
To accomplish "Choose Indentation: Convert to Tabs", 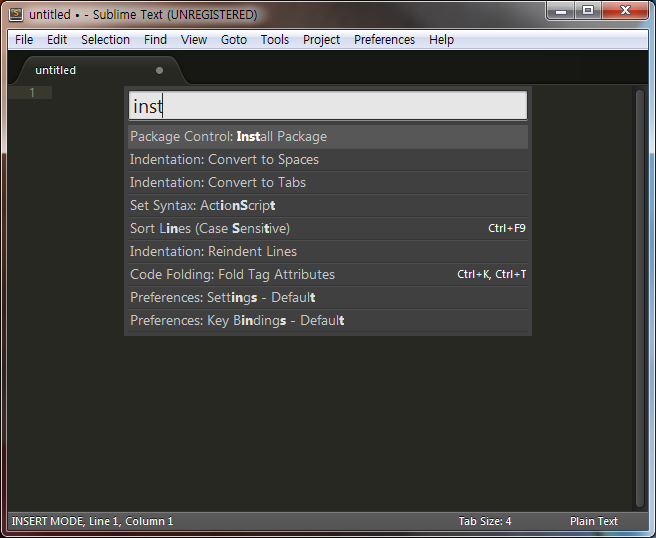I will coord(328,182).
